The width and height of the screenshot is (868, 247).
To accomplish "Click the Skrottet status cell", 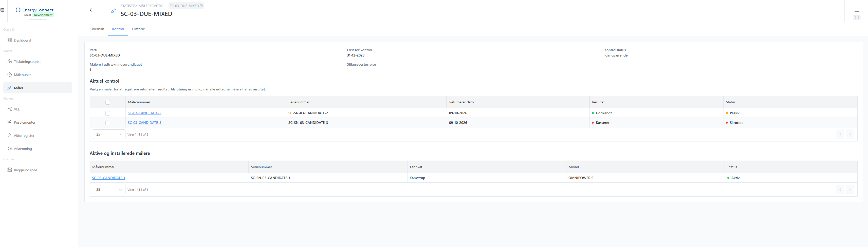I will [790, 123].
